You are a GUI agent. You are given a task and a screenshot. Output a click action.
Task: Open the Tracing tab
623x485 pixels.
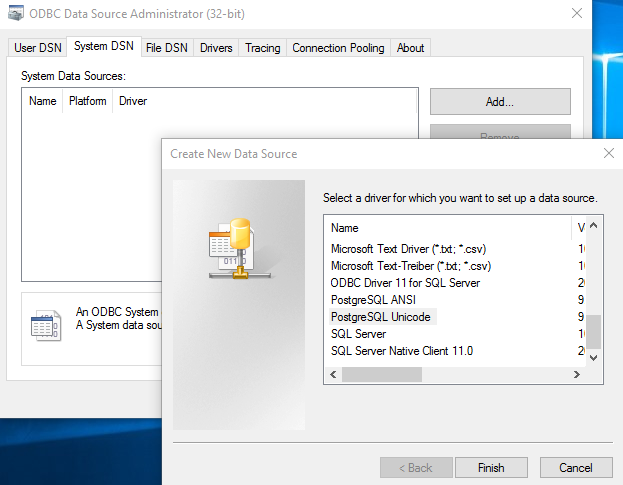263,48
